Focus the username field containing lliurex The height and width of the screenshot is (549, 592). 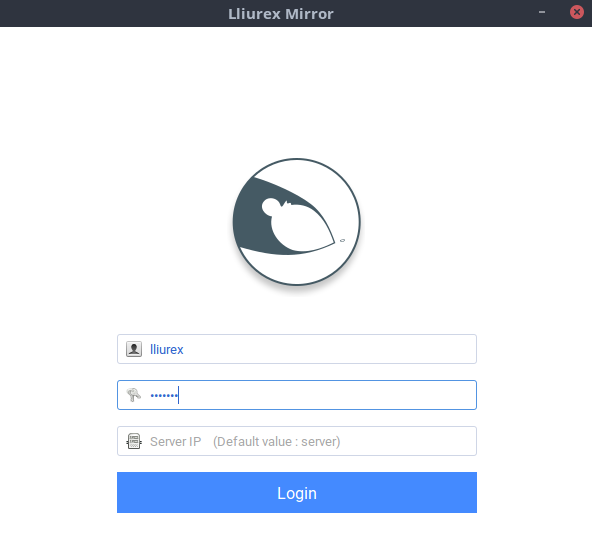(x=297, y=349)
